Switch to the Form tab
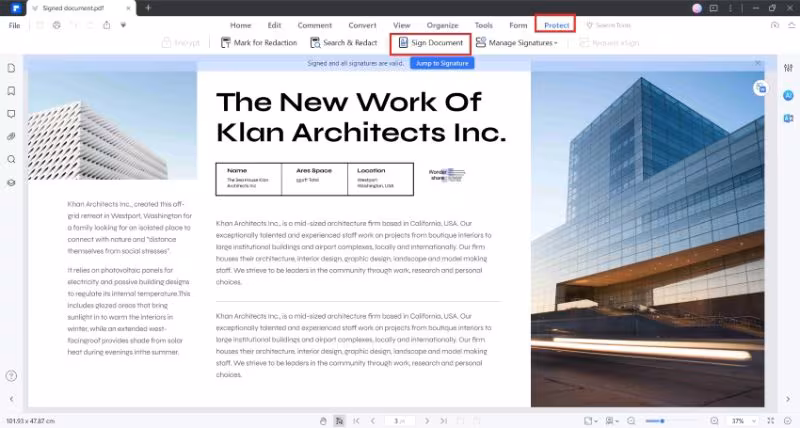Viewport: 800px width, 428px height. pos(518,25)
